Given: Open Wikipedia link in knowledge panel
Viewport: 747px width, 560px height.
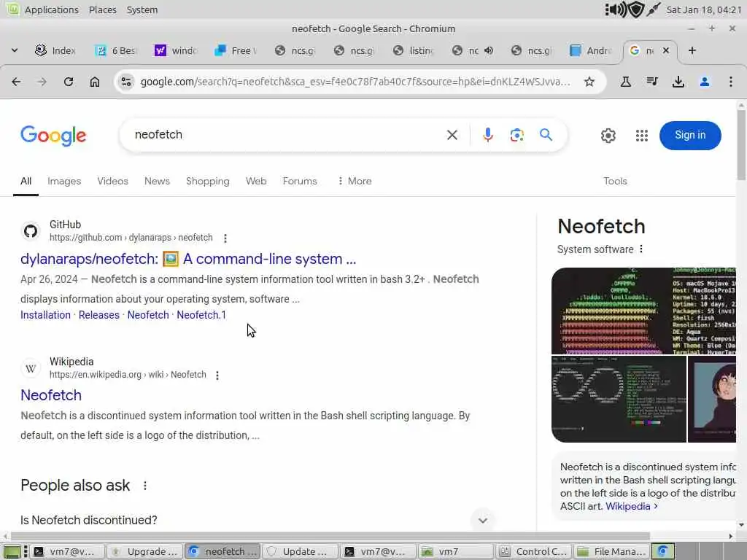Looking at the screenshot, I should click(627, 506).
